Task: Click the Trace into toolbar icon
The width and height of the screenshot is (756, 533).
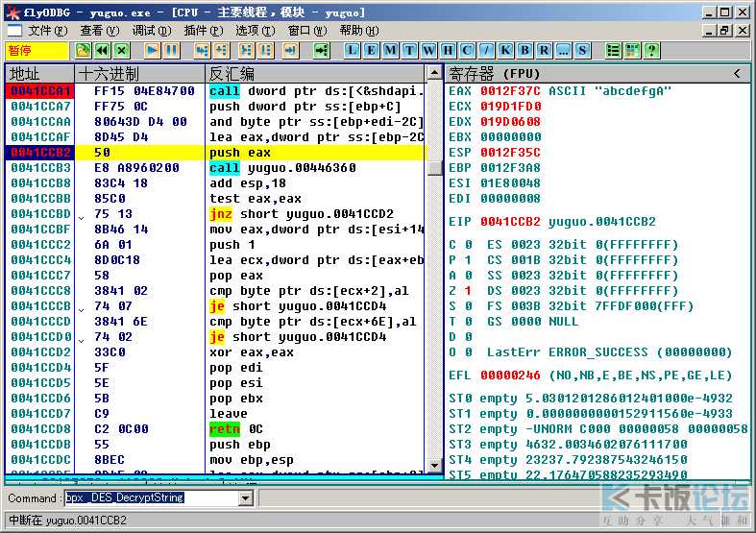Action: (x=246, y=50)
